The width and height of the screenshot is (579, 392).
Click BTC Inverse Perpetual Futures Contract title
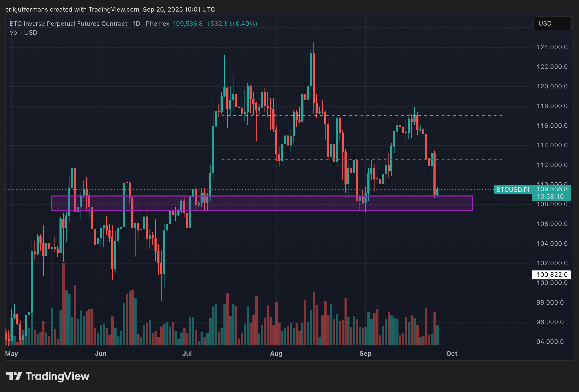coord(68,24)
